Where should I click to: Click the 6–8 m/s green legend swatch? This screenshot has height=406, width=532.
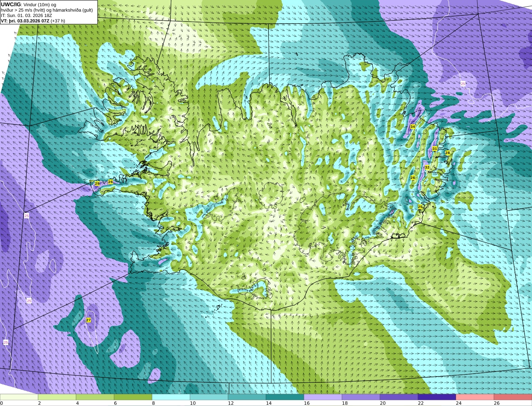coord(133,397)
